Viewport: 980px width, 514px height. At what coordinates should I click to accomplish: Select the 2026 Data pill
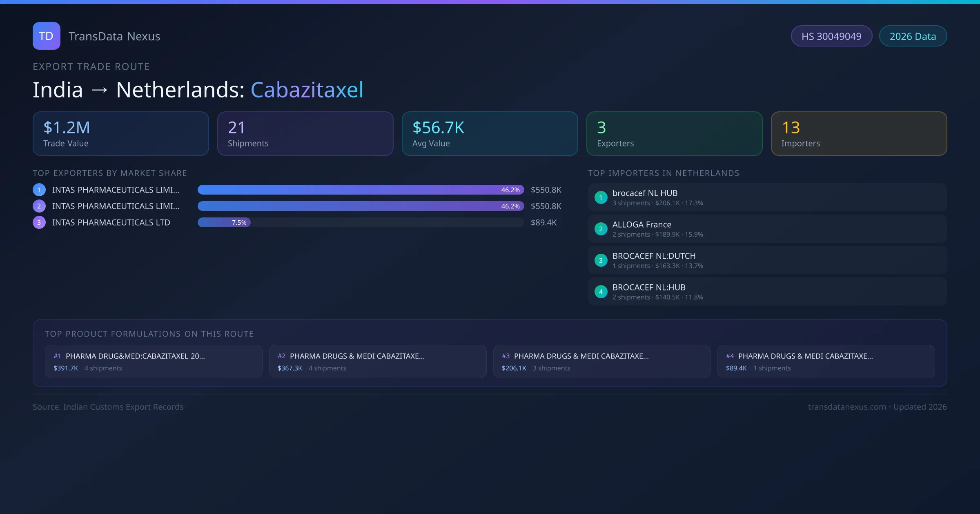pos(913,36)
